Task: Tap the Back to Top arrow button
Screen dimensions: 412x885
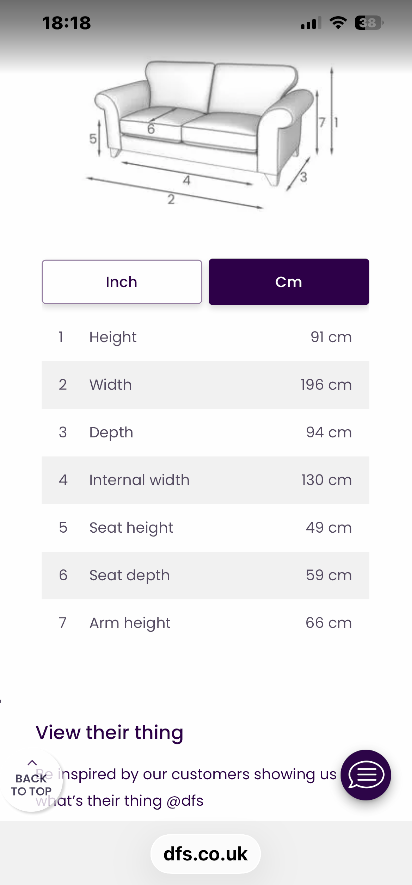Action: 32,781
